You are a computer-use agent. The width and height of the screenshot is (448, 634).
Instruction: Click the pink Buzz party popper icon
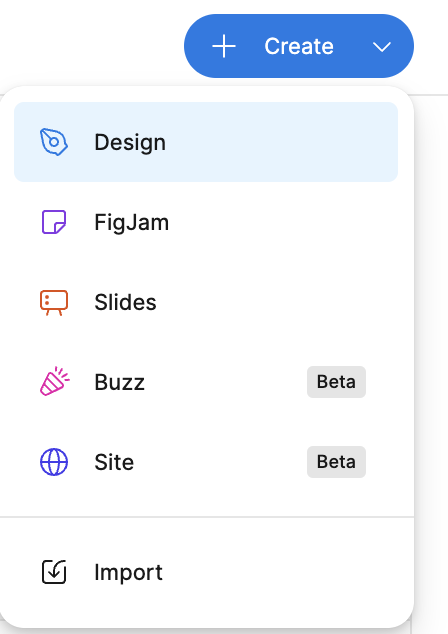point(54,381)
